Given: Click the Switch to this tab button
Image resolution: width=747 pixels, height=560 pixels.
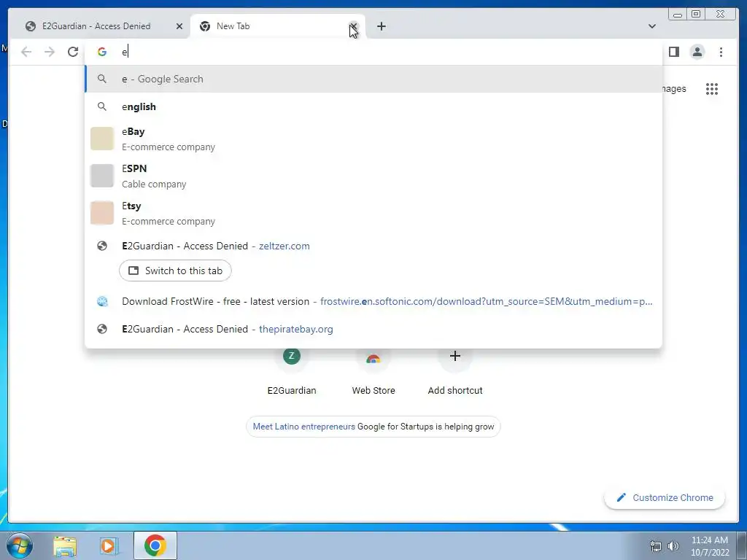Looking at the screenshot, I should click(175, 271).
